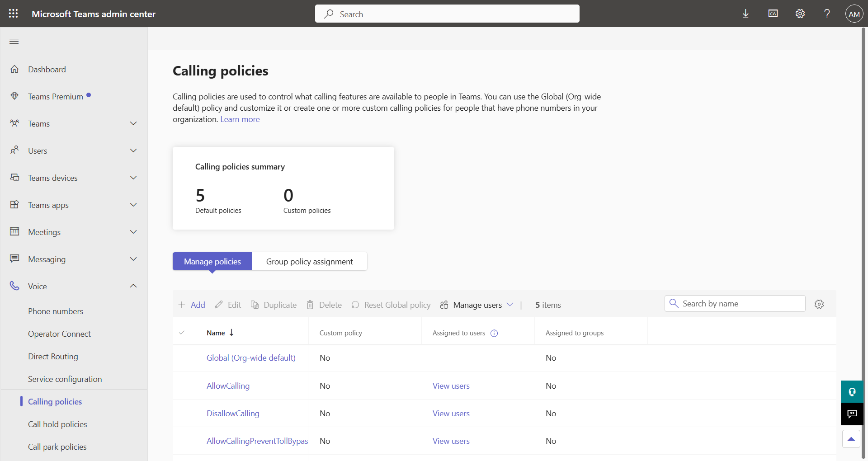Open the DisallowCalling policy

click(233, 413)
